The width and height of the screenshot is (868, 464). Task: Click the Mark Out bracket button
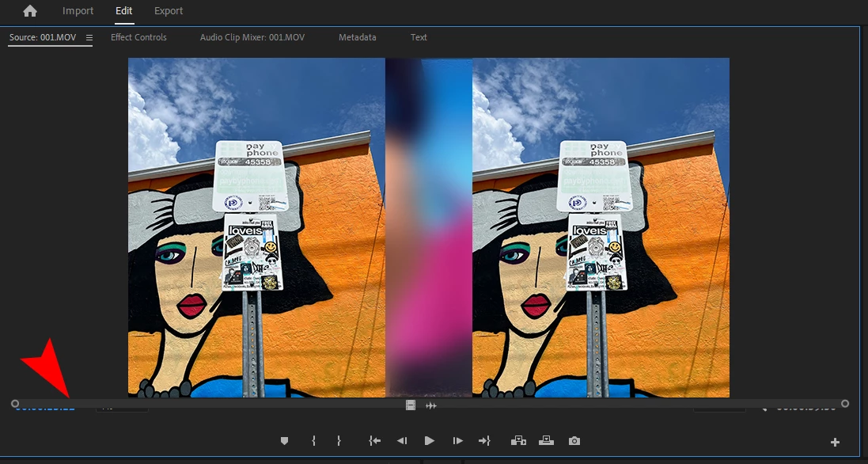coord(339,441)
